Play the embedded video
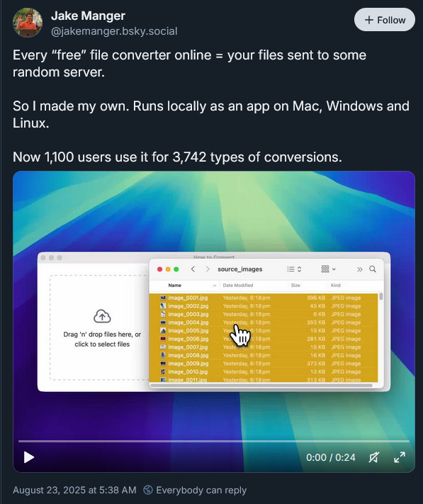The width and height of the screenshot is (423, 504). click(29, 457)
